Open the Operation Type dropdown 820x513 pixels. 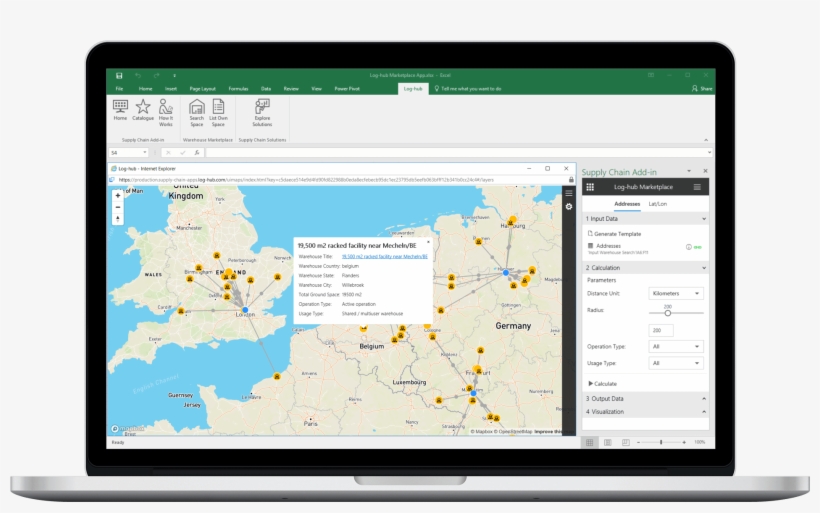676,346
